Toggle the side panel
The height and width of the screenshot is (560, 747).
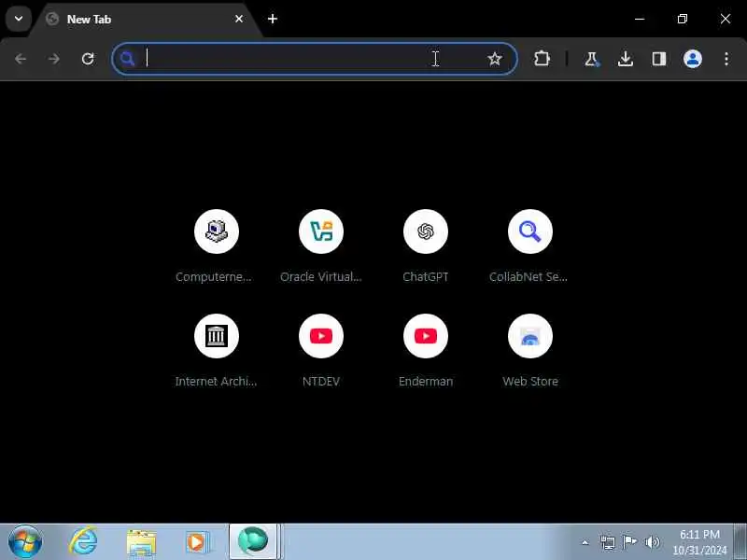point(659,59)
